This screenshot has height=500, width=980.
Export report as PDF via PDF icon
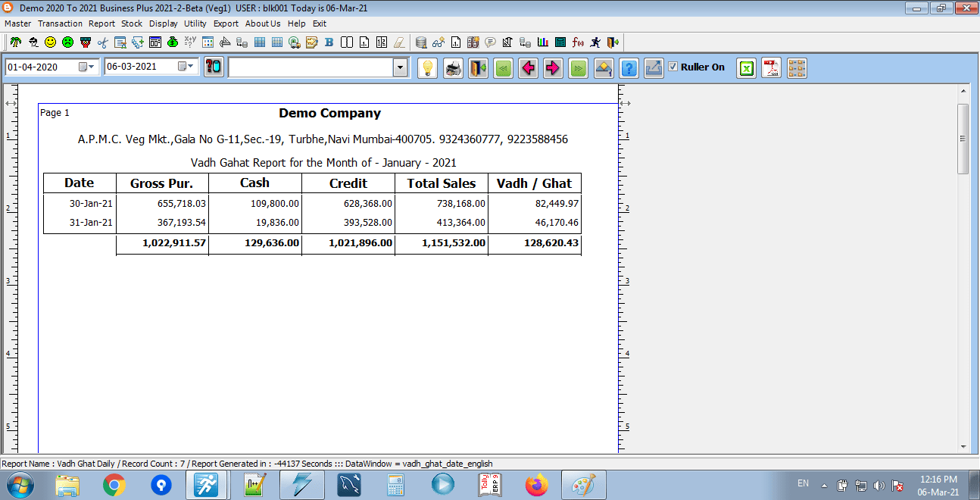tap(772, 68)
